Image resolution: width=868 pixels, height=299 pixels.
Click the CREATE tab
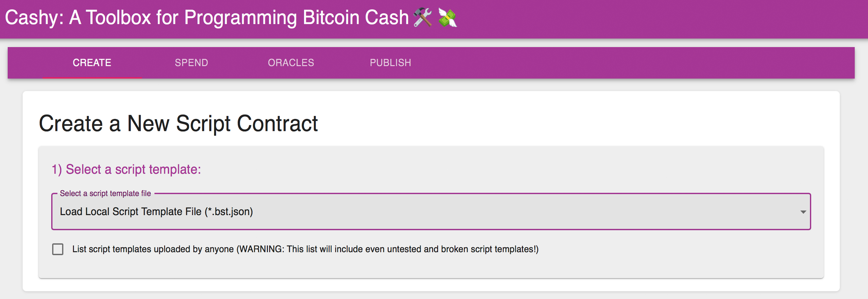91,63
